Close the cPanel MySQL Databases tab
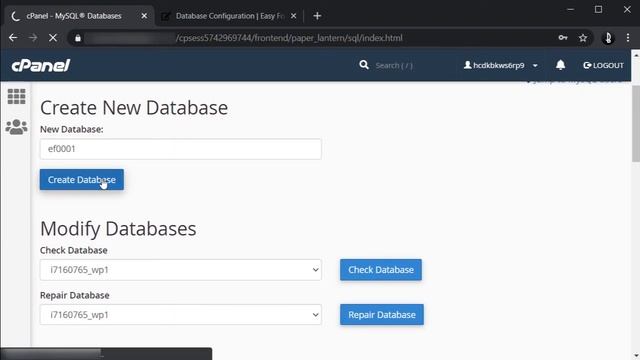The width and height of the screenshot is (640, 360). pyautogui.click(x=144, y=16)
